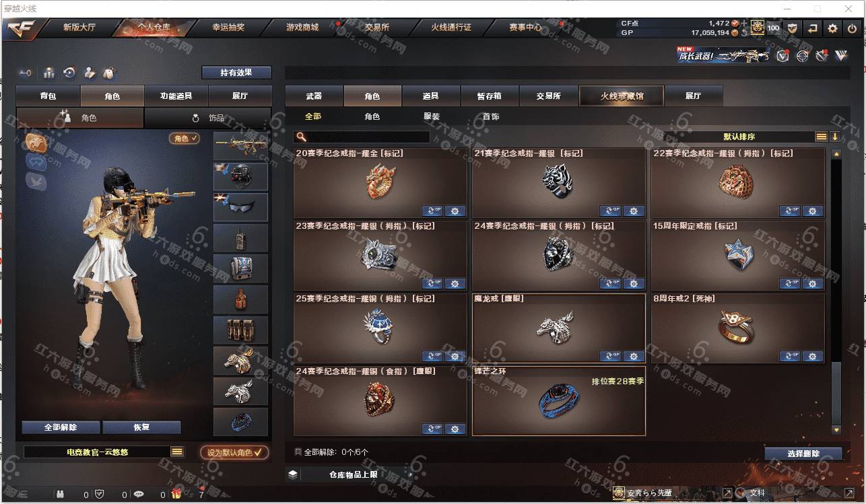The image size is (866, 504).
Task: Open the game settings gear icon
Action: 833,28
